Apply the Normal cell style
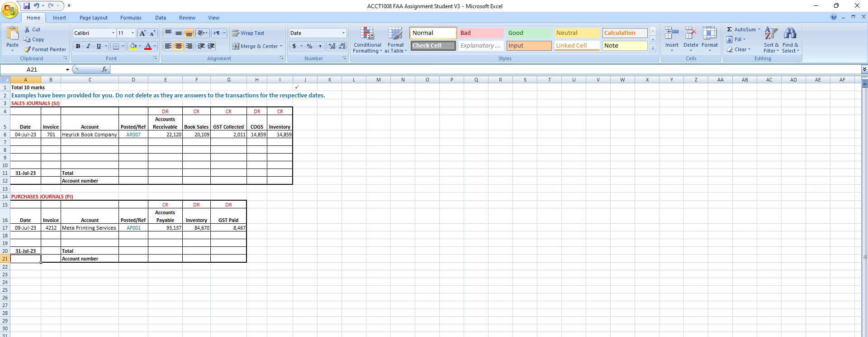This screenshot has width=868, height=337. click(x=433, y=33)
